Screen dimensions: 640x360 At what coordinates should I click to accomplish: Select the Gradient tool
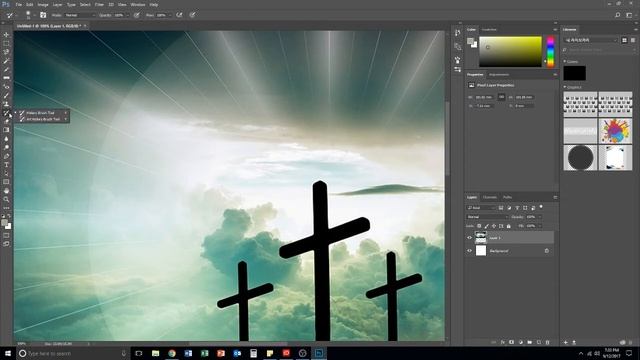point(6,130)
